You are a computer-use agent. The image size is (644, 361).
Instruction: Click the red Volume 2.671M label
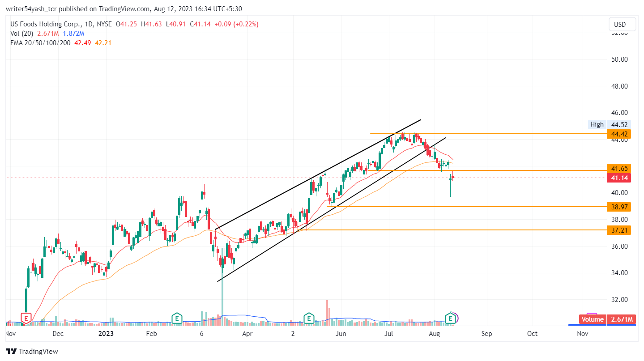(607, 319)
